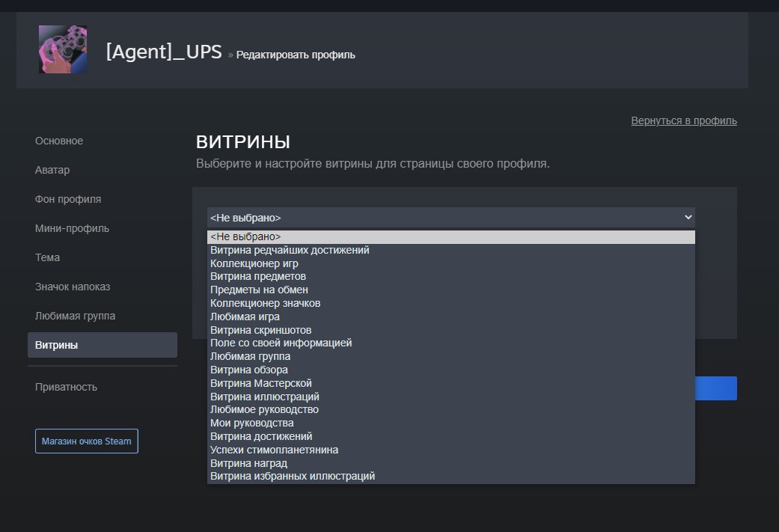Screen dimensions: 779x532
Task: Click the "Вернуться в профиль" link
Action: click(684, 120)
